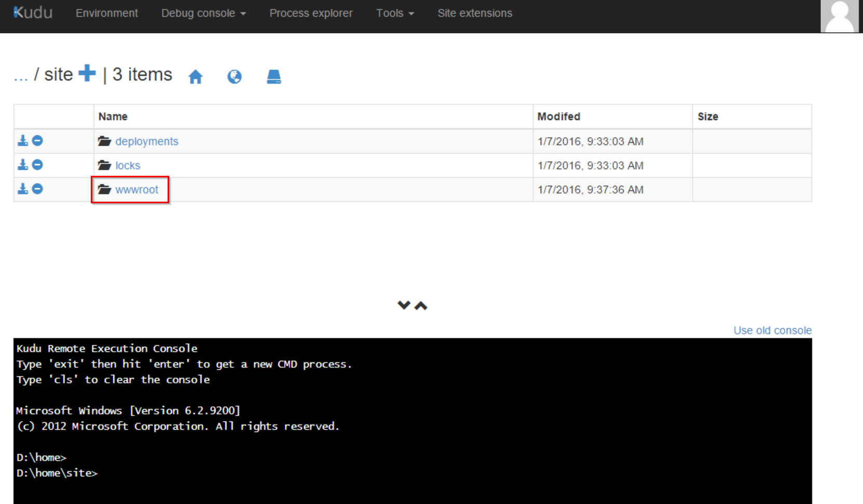The width and height of the screenshot is (863, 504).
Task: Open the wwwroot folder
Action: coord(137,190)
